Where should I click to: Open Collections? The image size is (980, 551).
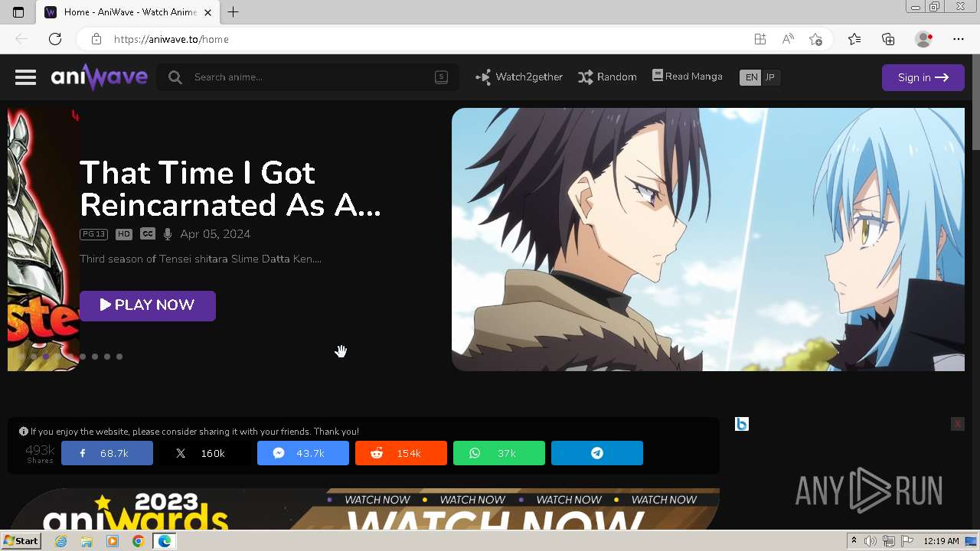[x=888, y=39]
